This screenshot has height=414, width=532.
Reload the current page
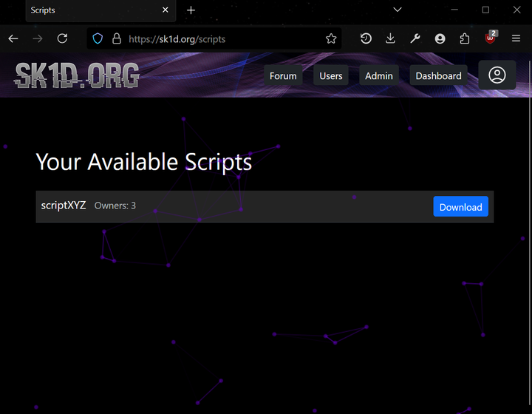62,38
